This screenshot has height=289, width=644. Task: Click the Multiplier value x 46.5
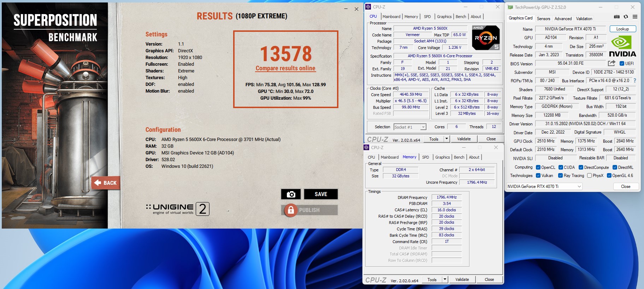point(411,101)
